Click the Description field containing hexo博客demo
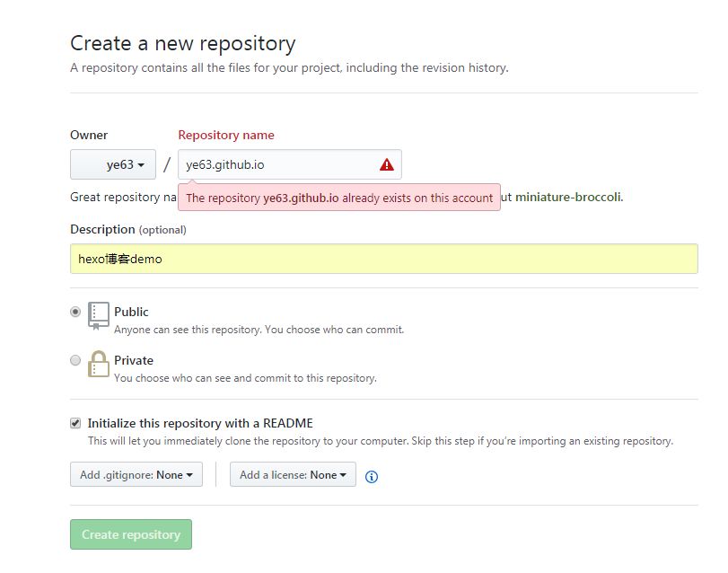 384,259
